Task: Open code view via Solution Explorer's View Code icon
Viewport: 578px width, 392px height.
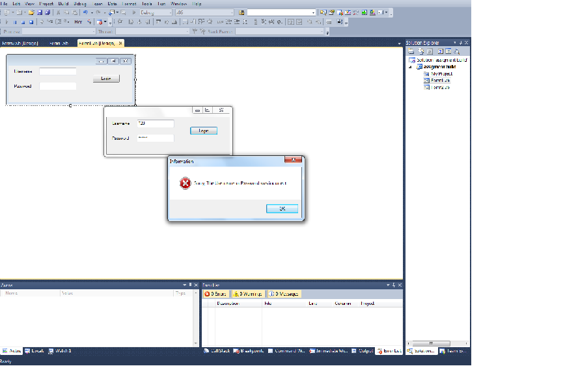Action: [440, 51]
